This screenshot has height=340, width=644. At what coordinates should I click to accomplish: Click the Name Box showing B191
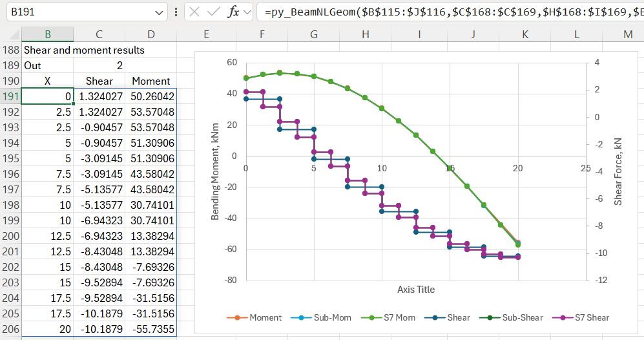[x=78, y=12]
